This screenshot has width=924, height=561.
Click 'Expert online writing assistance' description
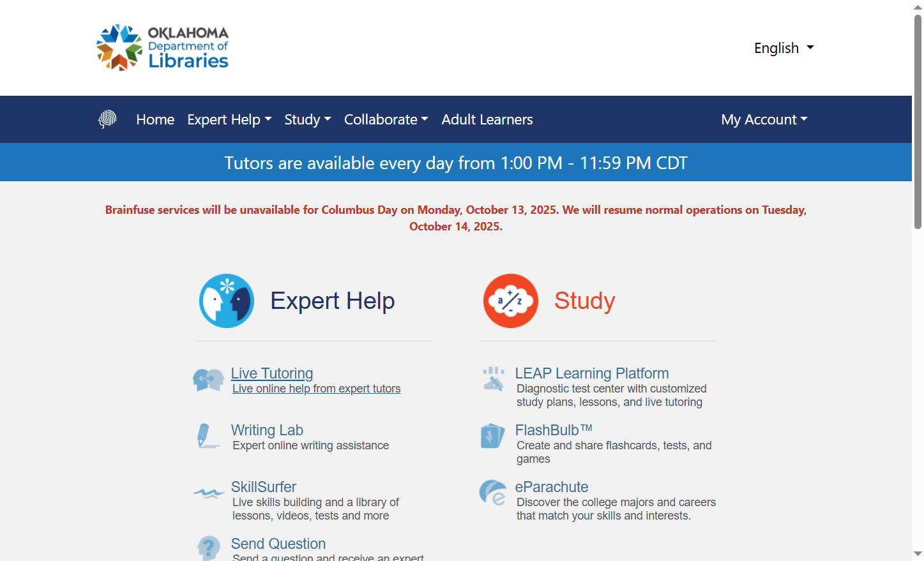click(x=311, y=445)
